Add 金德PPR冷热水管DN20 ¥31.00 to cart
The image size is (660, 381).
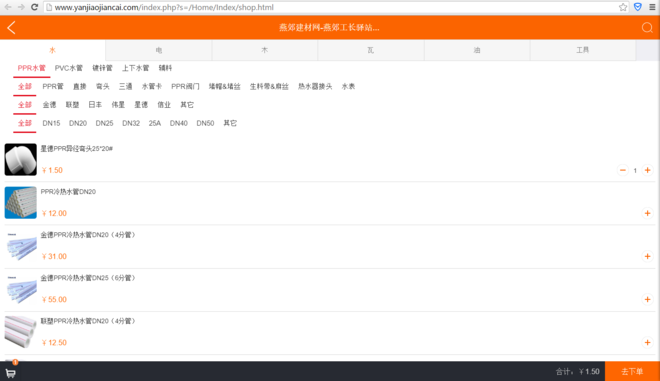click(647, 256)
